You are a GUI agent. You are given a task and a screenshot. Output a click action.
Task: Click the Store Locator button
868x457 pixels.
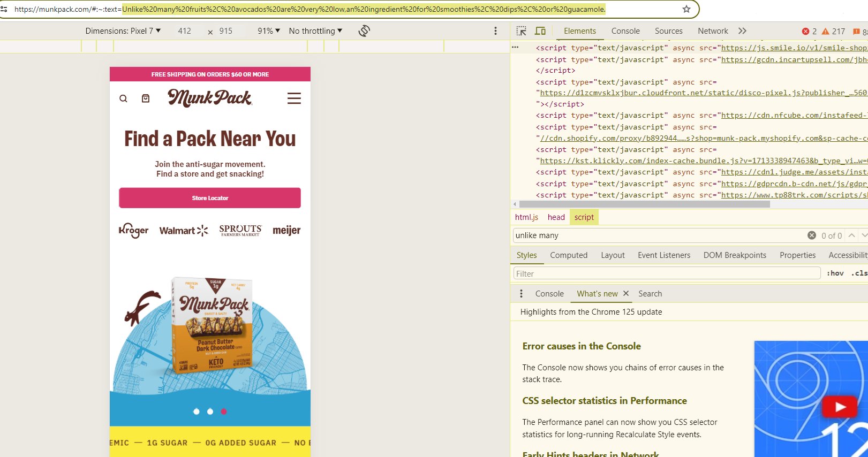pos(210,198)
